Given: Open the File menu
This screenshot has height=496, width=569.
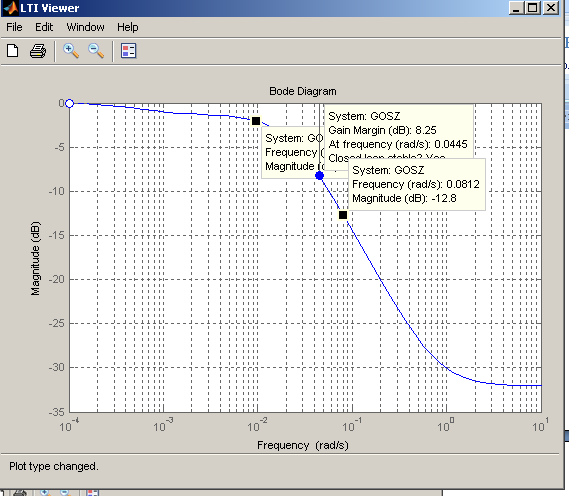Looking at the screenshot, I should pyautogui.click(x=14, y=27).
